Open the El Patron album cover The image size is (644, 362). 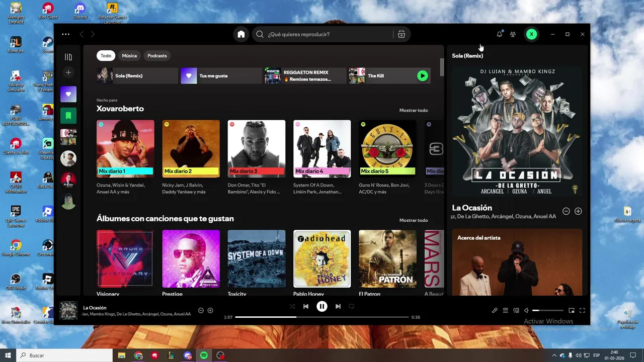[x=387, y=258]
